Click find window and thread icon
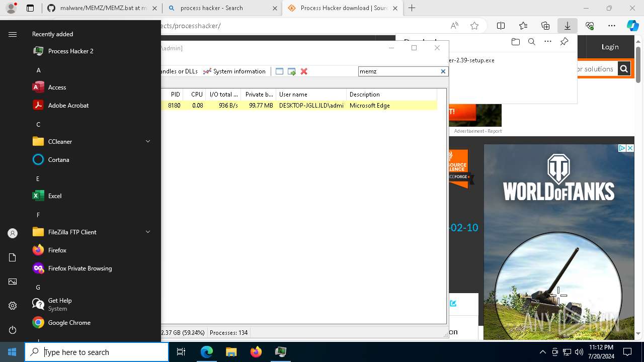The height and width of the screenshot is (362, 644). (x=291, y=71)
